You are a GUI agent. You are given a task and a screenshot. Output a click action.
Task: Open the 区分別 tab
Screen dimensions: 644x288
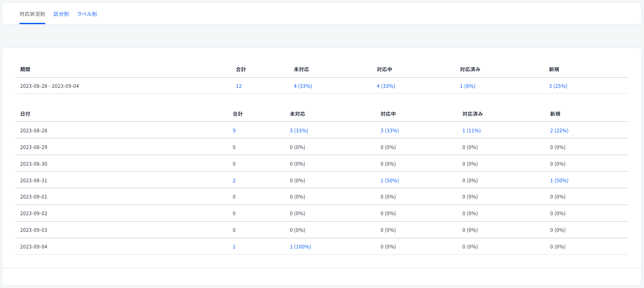point(61,14)
